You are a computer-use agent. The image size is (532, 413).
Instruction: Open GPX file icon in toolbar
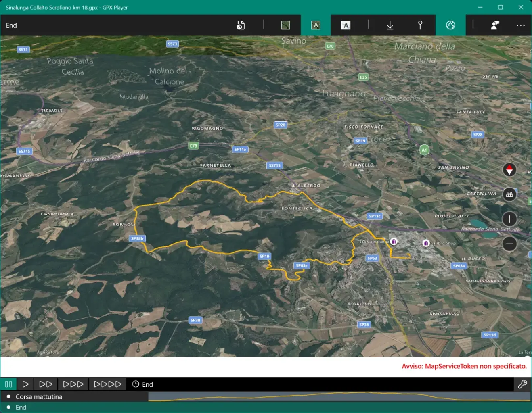241,25
